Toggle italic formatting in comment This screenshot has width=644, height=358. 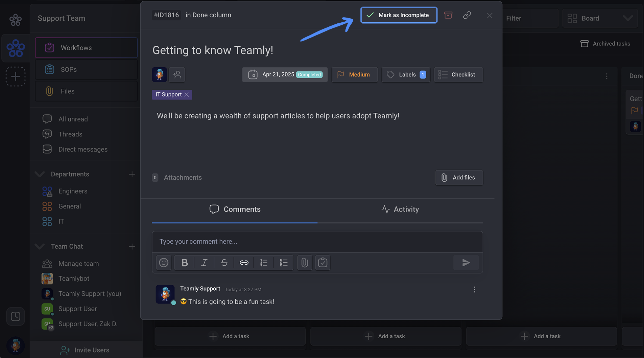(x=204, y=263)
